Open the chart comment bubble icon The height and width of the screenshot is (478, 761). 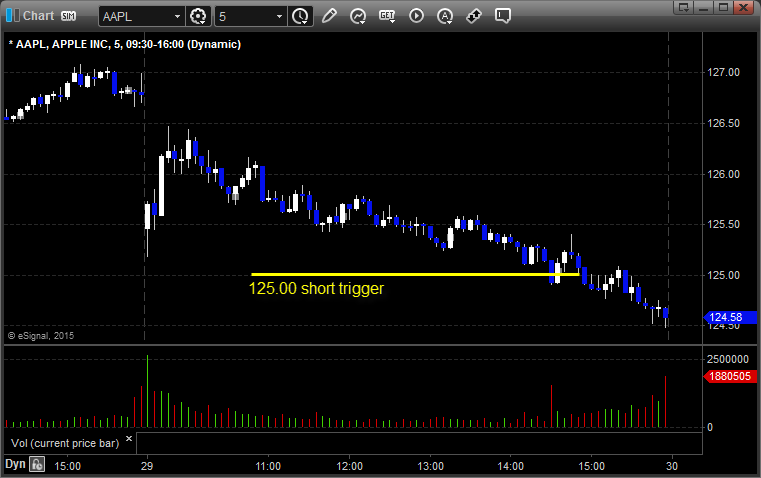pyautogui.click(x=503, y=16)
